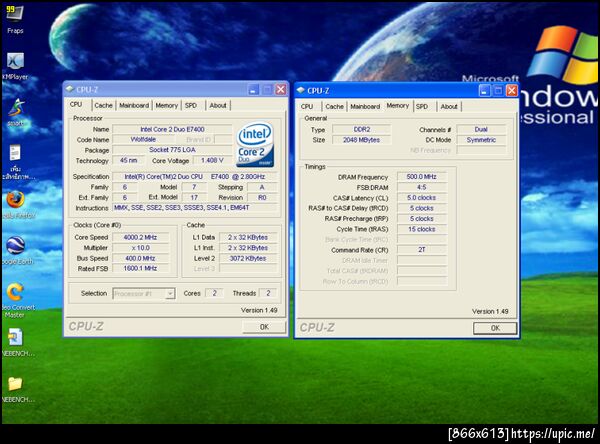The height and width of the screenshot is (444, 600).
Task: Click the Intel Core 2 Duo logo
Action: coord(255,144)
